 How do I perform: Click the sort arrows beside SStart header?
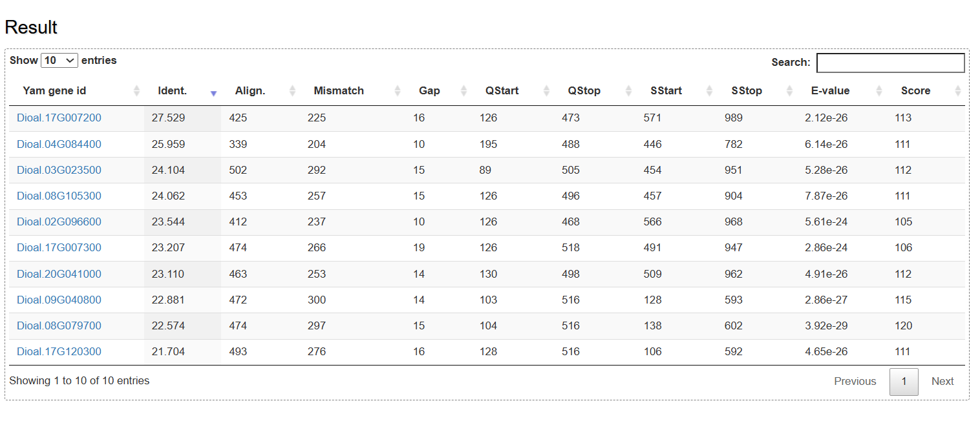(710, 91)
